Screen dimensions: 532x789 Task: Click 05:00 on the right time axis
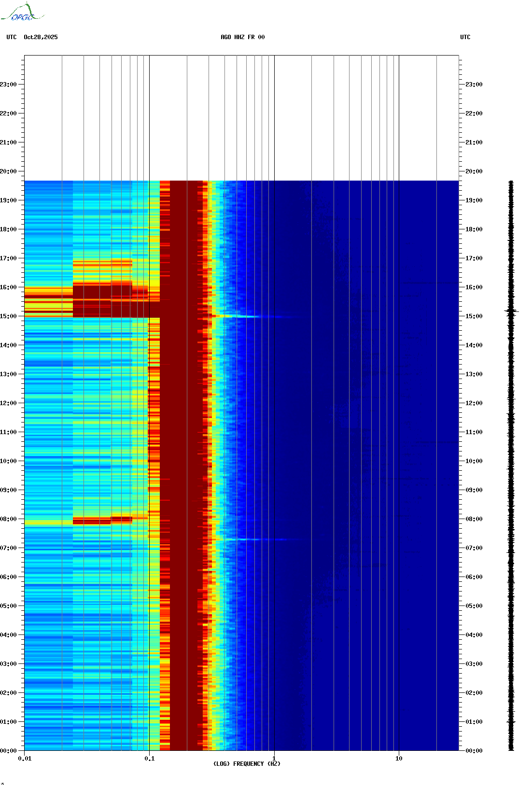click(474, 606)
